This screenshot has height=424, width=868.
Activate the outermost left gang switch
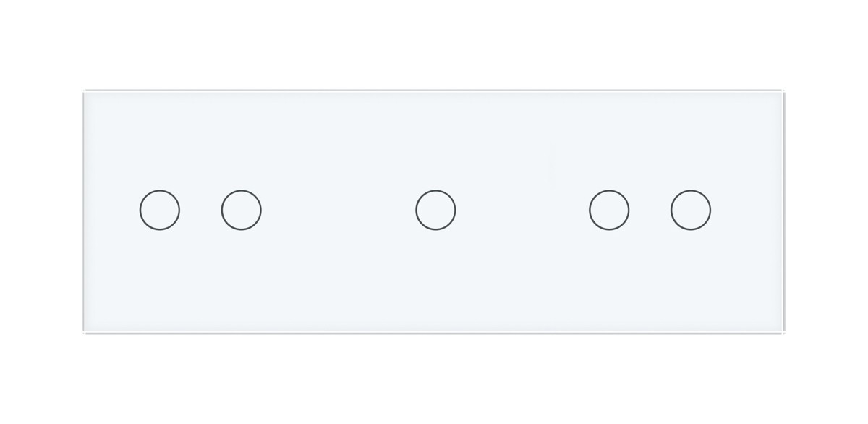[x=160, y=211]
